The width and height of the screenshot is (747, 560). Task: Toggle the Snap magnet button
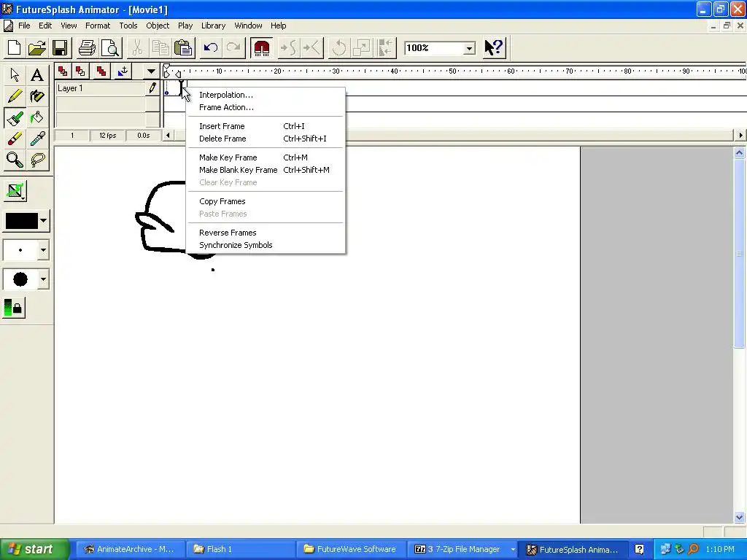[x=262, y=47]
